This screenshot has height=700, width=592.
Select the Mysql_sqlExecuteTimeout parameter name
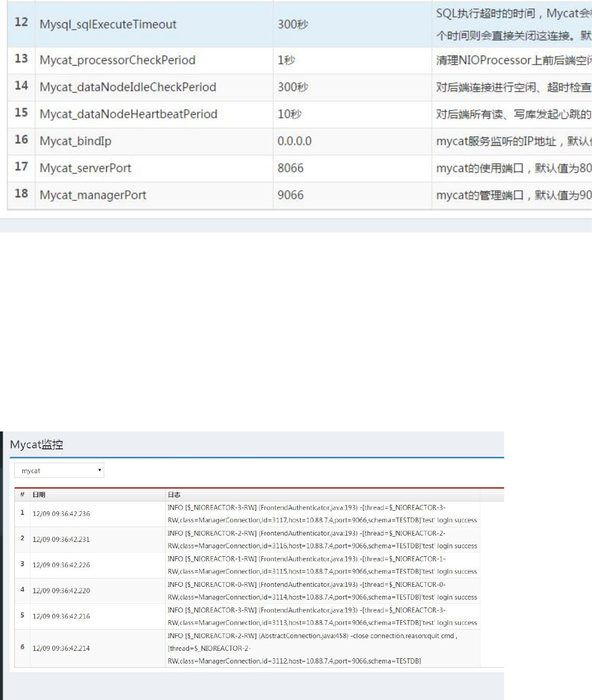tap(108, 24)
